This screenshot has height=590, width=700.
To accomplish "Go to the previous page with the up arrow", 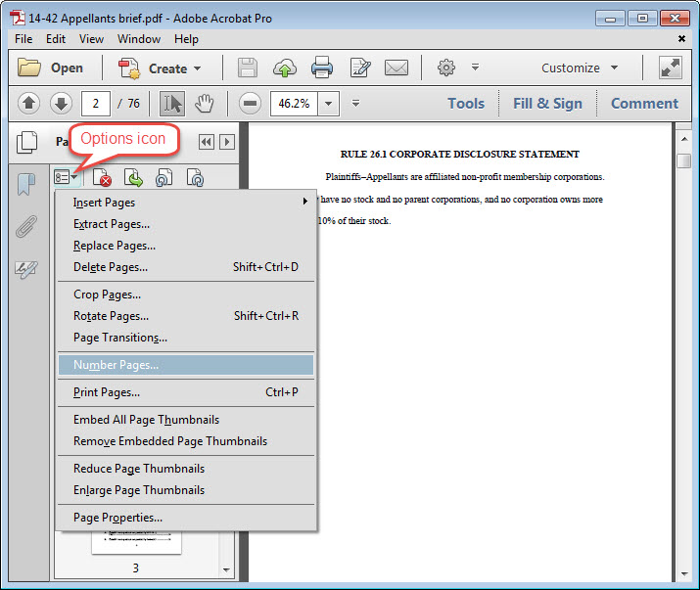I will click(29, 104).
